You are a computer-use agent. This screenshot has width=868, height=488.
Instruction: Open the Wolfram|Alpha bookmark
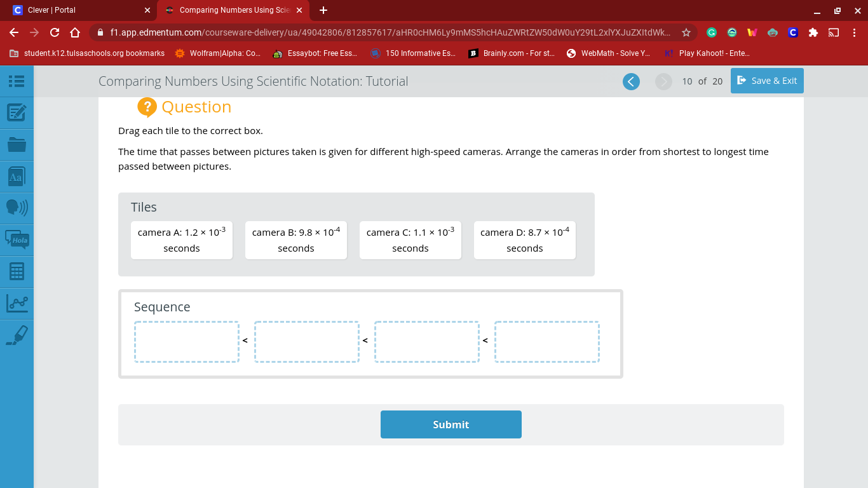pos(218,53)
